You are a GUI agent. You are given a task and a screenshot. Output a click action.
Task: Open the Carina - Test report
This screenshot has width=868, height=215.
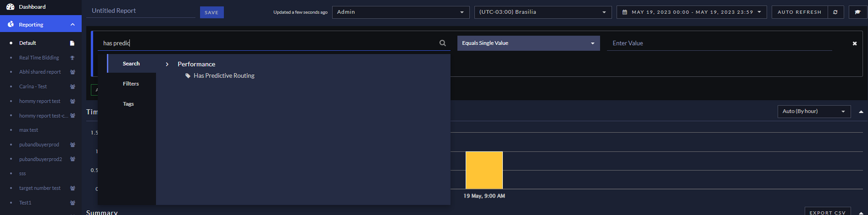pyautogui.click(x=33, y=87)
